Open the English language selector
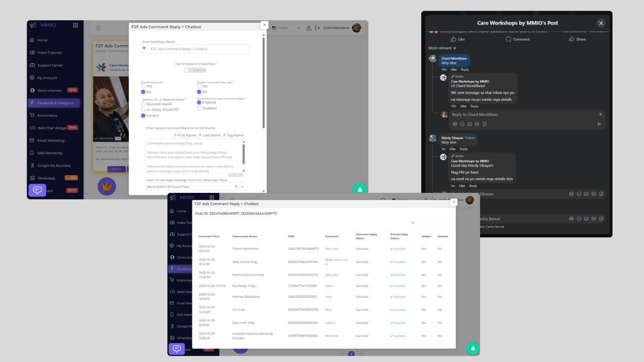 (289, 28)
